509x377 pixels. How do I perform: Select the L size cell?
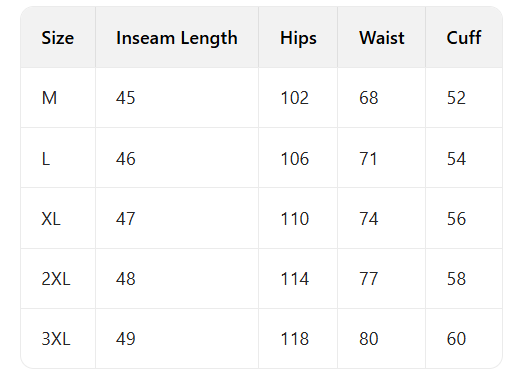point(46,159)
